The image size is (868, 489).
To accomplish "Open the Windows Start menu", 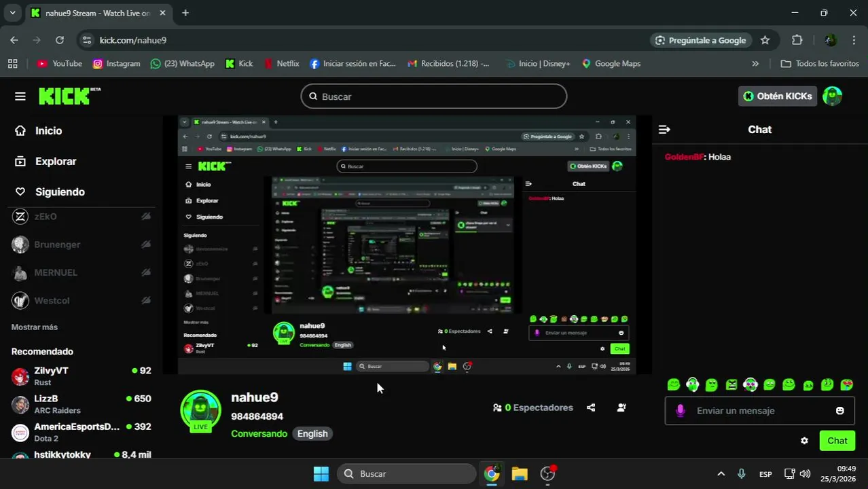I will point(321,473).
